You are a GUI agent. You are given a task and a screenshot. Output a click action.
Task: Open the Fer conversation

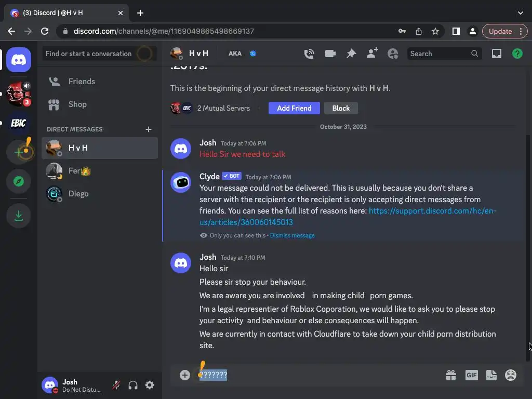100,171
